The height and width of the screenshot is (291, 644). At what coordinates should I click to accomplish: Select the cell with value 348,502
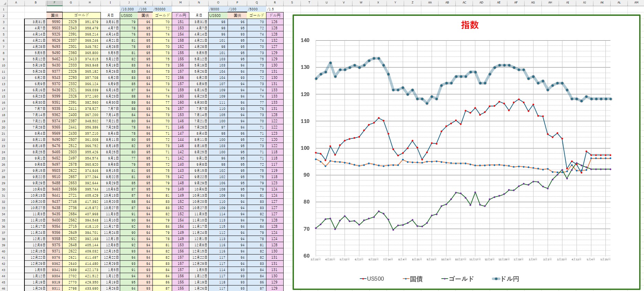[90, 121]
